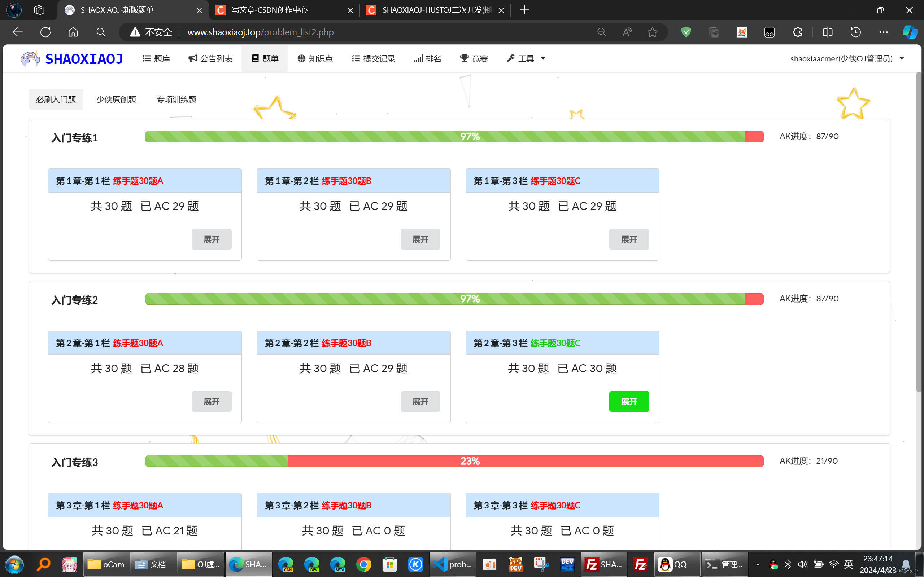924x577 pixels.
Task: Click the 入门专练3 23% progress bar
Action: click(x=454, y=461)
